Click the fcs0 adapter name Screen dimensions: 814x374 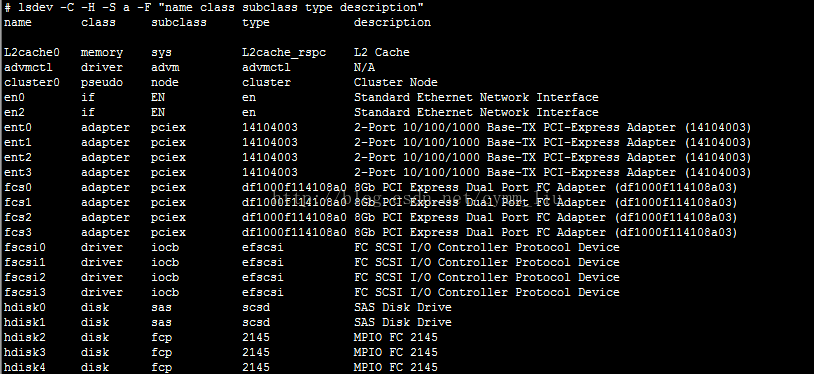(x=18, y=188)
